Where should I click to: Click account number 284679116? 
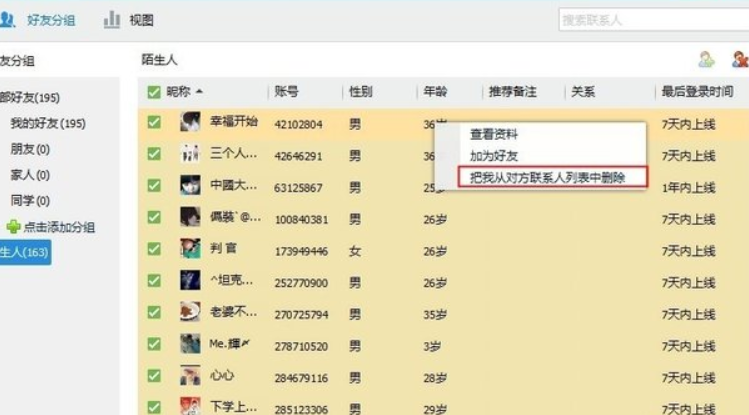[x=301, y=378]
